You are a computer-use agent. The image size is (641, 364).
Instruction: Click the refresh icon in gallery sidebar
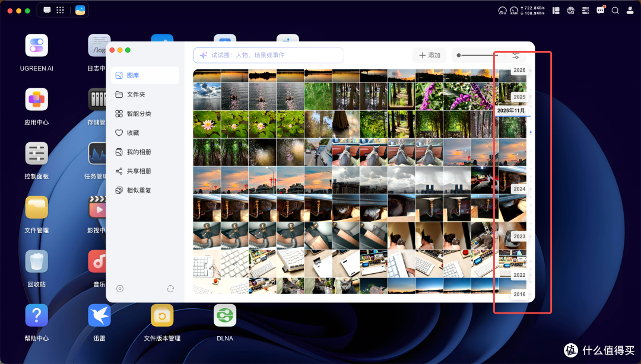tap(170, 289)
